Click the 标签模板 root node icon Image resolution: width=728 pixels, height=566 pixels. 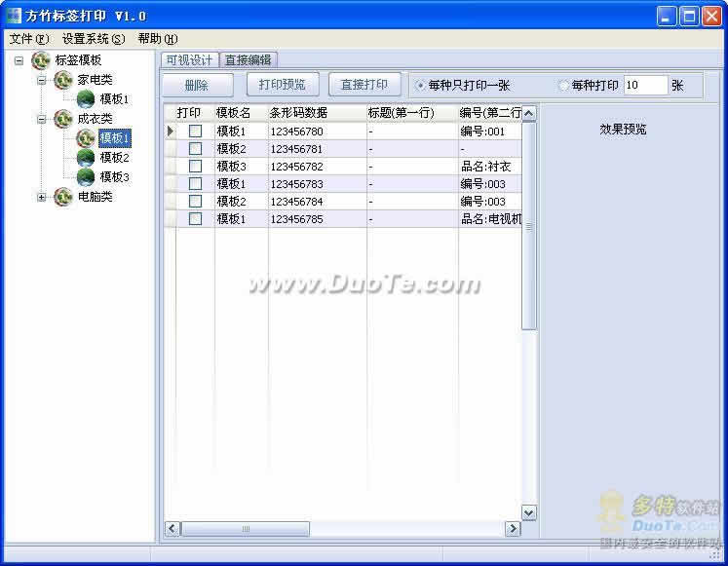tap(41, 60)
